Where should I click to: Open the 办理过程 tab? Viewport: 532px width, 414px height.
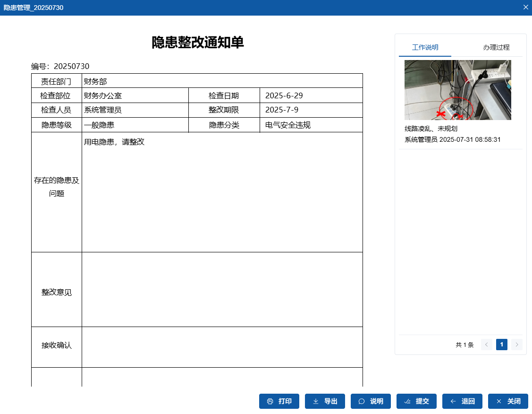pyautogui.click(x=496, y=47)
